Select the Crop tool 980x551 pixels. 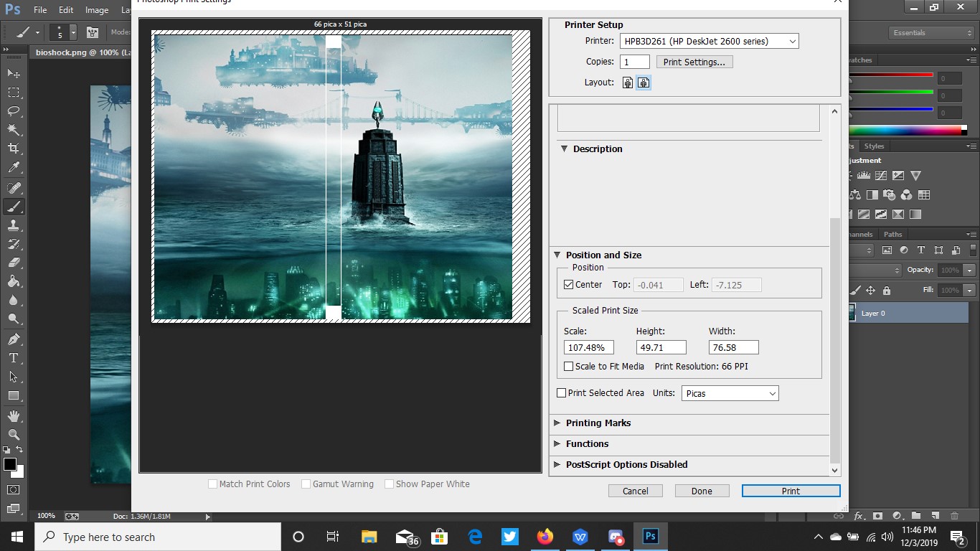14,149
